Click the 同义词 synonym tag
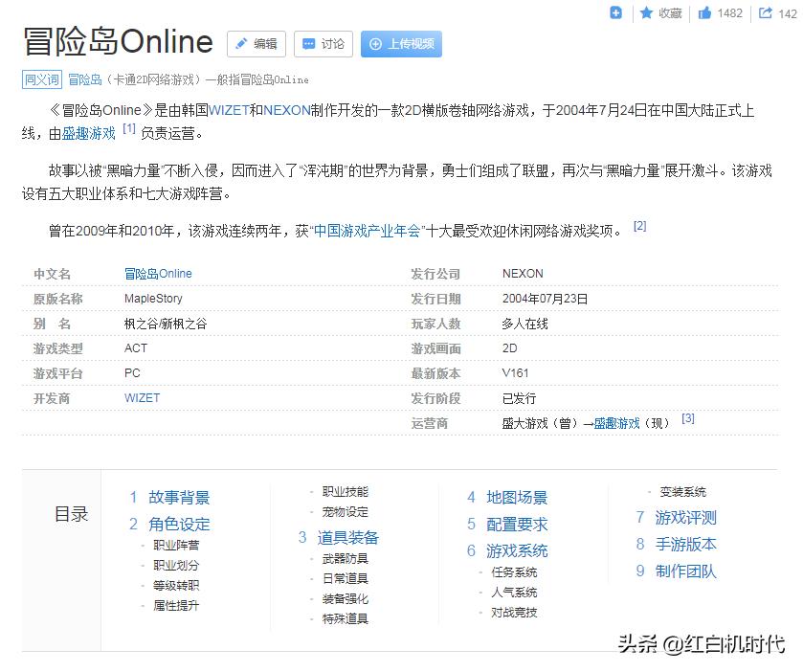Screen dimensions: 803x672 pos(42,79)
